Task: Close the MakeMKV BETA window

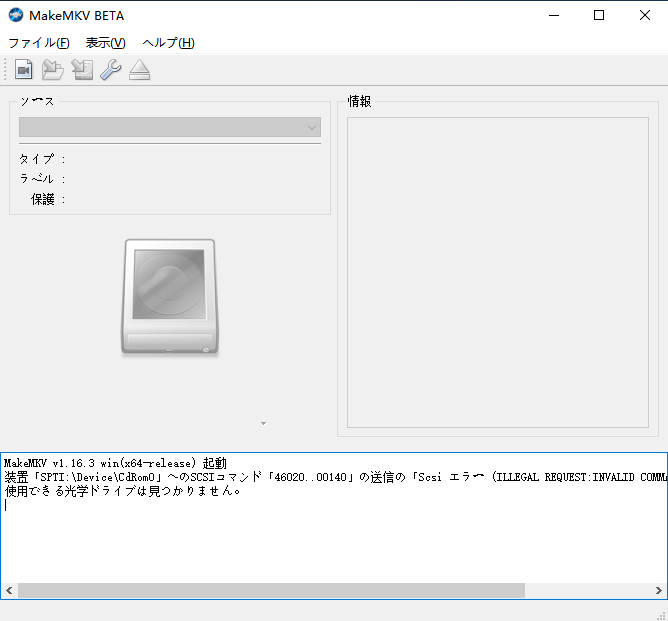Action: point(645,15)
